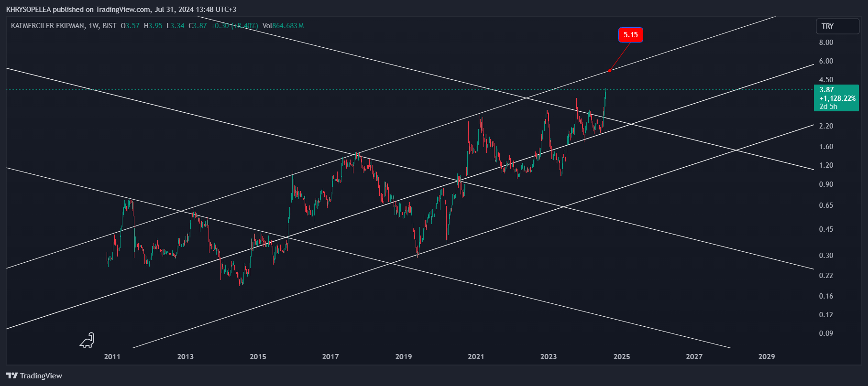
Task: Click the 2.20 price axis label
Action: 826,126
